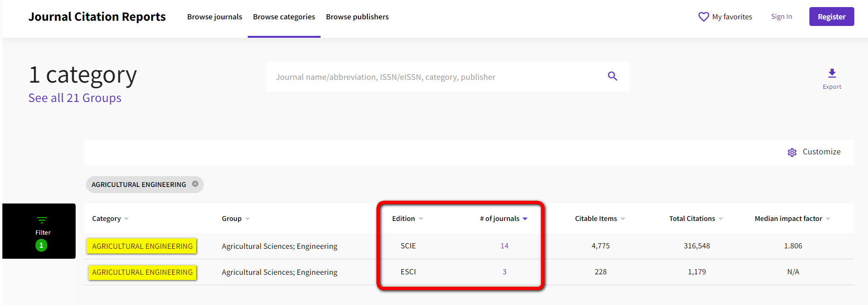Screen dimensions: 868x305
Task: Open Browse publishers tab
Action: tap(357, 17)
